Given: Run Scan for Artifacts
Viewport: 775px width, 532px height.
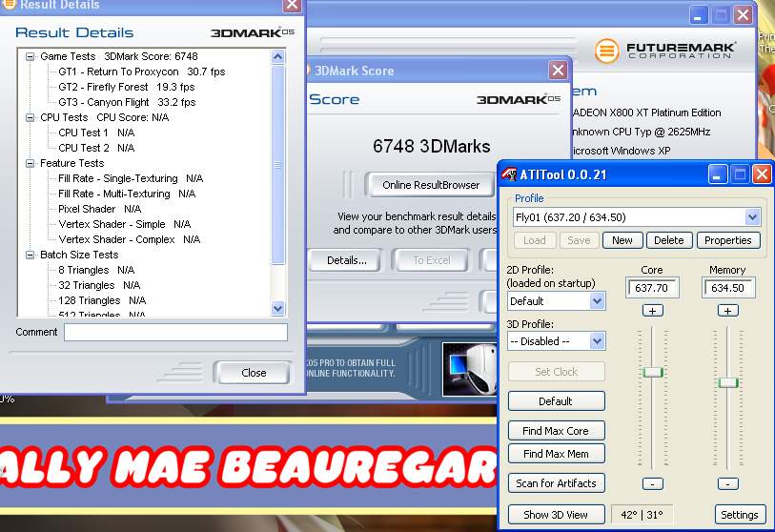Looking at the screenshot, I should 556,483.
